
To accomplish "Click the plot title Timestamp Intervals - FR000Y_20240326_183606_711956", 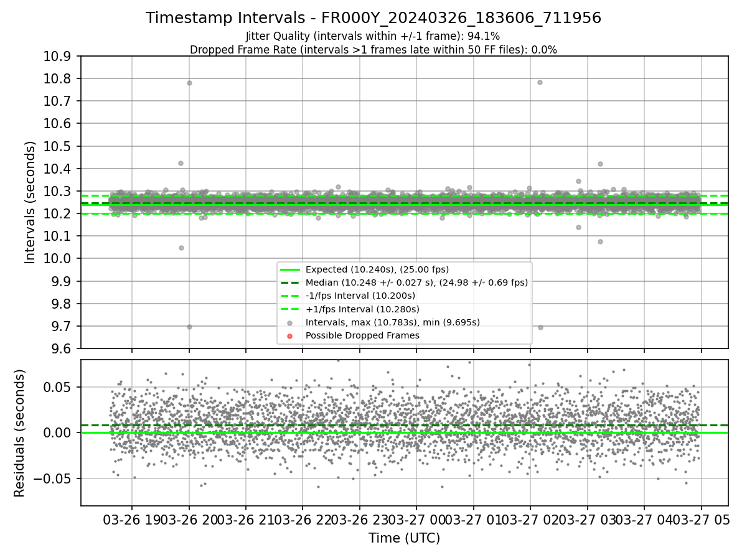I will (374, 18).
